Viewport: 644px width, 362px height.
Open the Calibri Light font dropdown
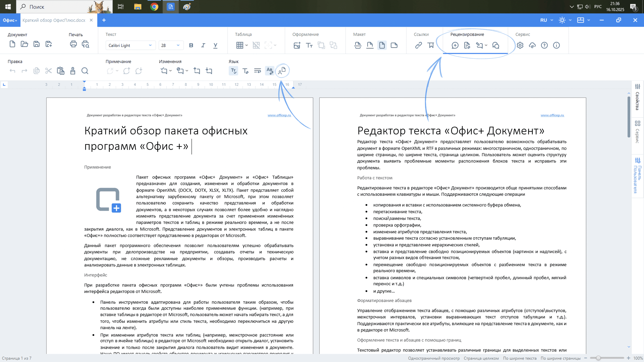pyautogui.click(x=130, y=45)
